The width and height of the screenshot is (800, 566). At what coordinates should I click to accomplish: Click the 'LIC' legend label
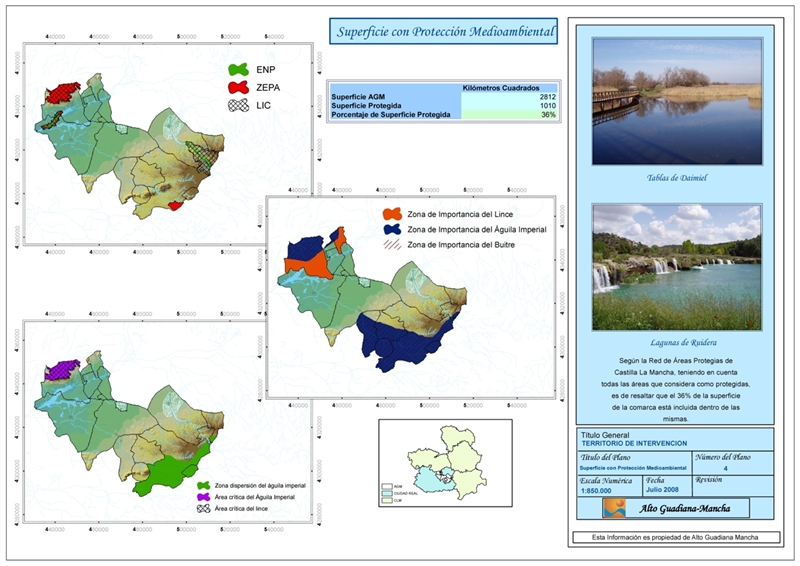(263, 106)
